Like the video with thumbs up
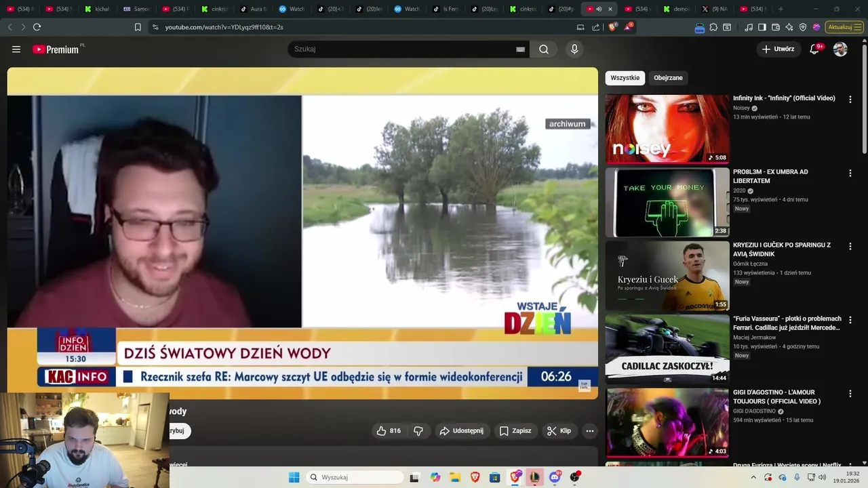Image resolution: width=868 pixels, height=488 pixels. point(388,431)
